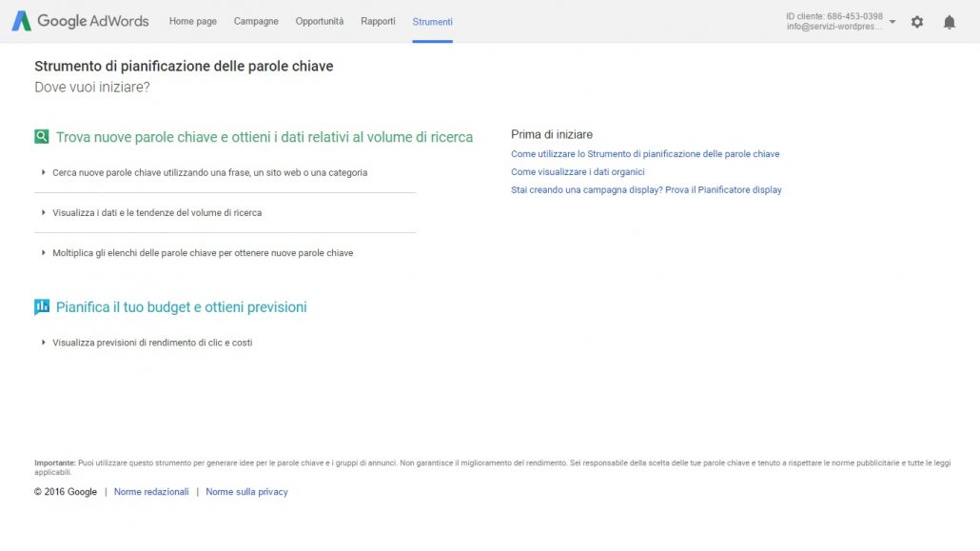
Task: Select the Strumenti tab
Action: click(433, 22)
